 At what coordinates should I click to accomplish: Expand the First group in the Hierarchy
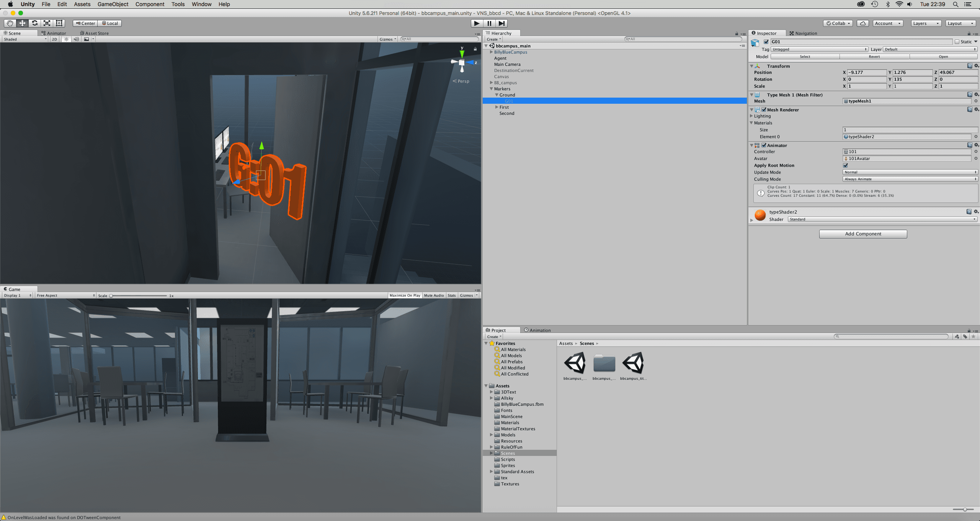tap(497, 107)
